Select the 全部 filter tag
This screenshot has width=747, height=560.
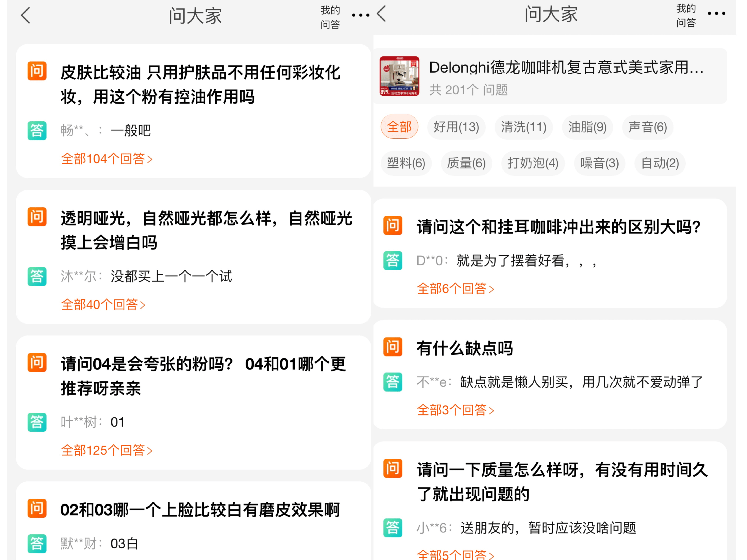point(399,127)
